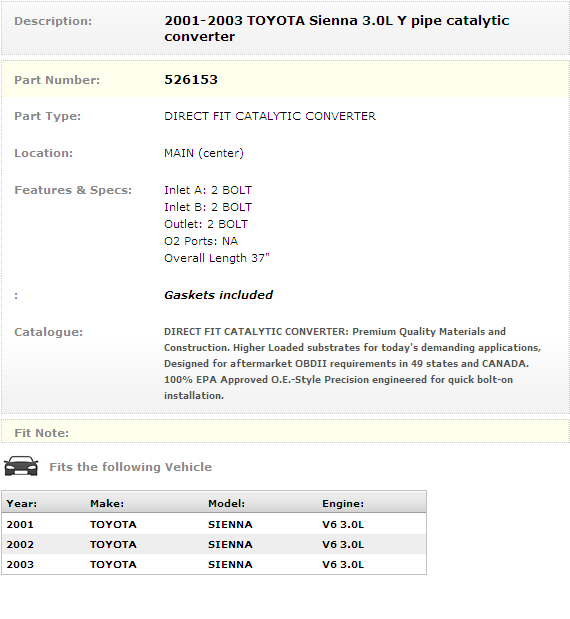Click the Fits the following Vehicle heading
The width and height of the screenshot is (570, 619).
coord(130,467)
